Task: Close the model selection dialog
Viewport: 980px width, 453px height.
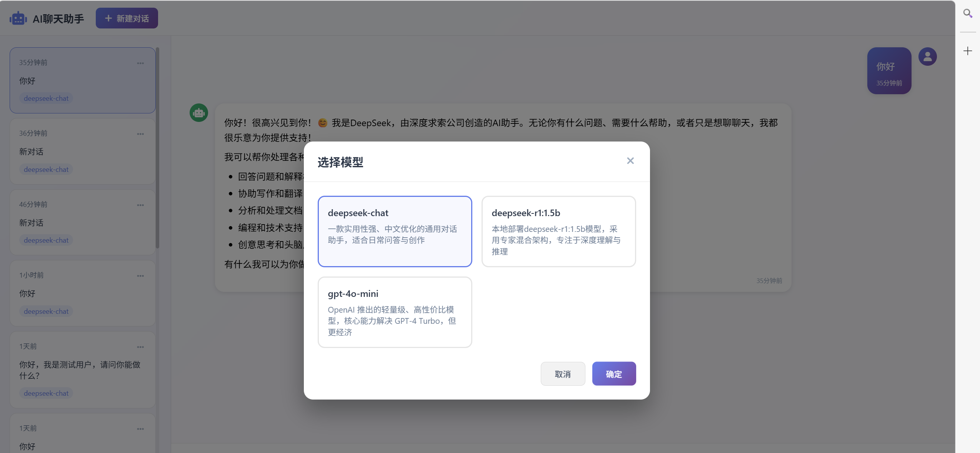Action: click(630, 161)
